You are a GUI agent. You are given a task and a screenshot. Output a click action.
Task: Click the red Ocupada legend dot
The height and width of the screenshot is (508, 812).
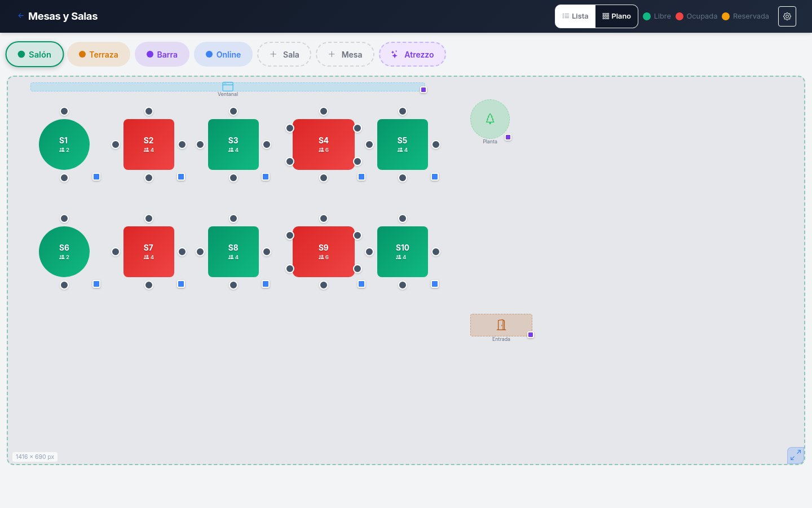click(679, 16)
